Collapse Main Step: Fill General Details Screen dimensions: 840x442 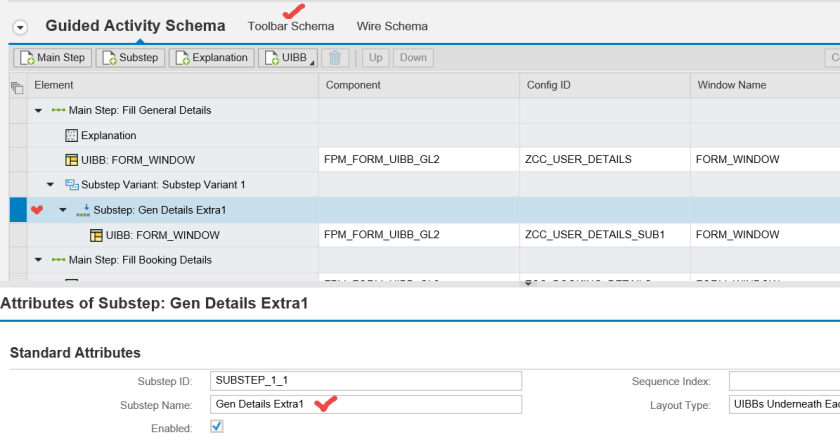click(39, 111)
